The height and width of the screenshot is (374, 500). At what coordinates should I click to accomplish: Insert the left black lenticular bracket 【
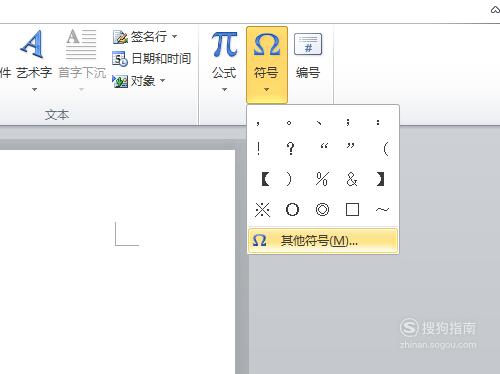(x=265, y=179)
